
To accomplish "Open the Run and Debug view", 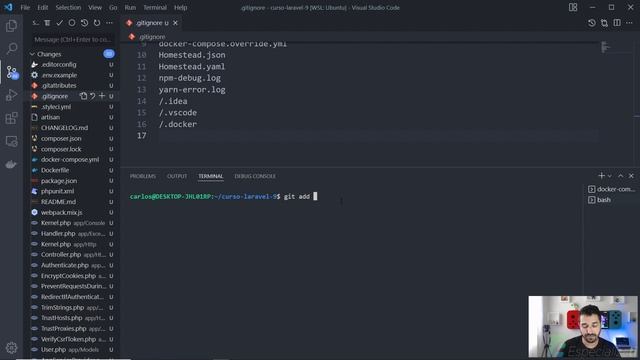I will pos(11,95).
